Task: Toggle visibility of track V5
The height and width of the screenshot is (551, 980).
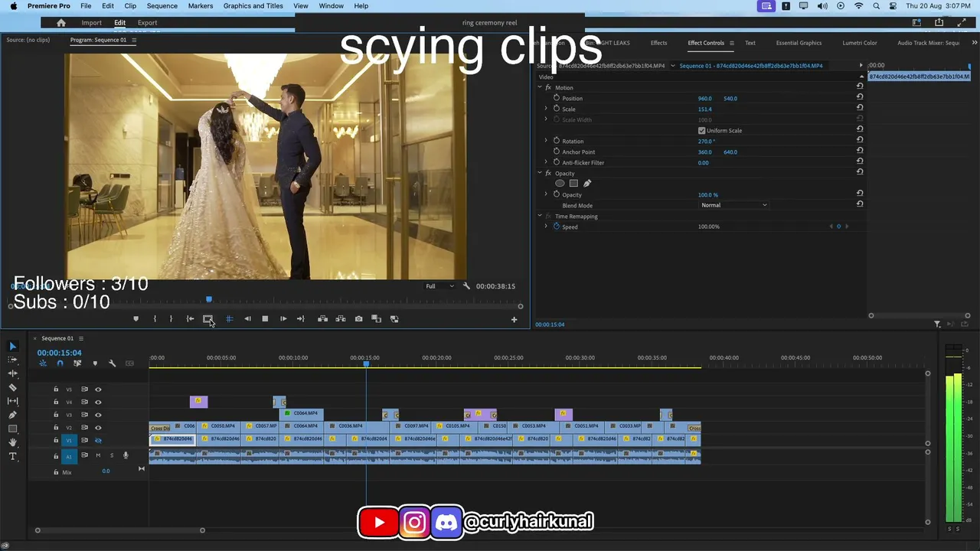Action: [x=98, y=390]
